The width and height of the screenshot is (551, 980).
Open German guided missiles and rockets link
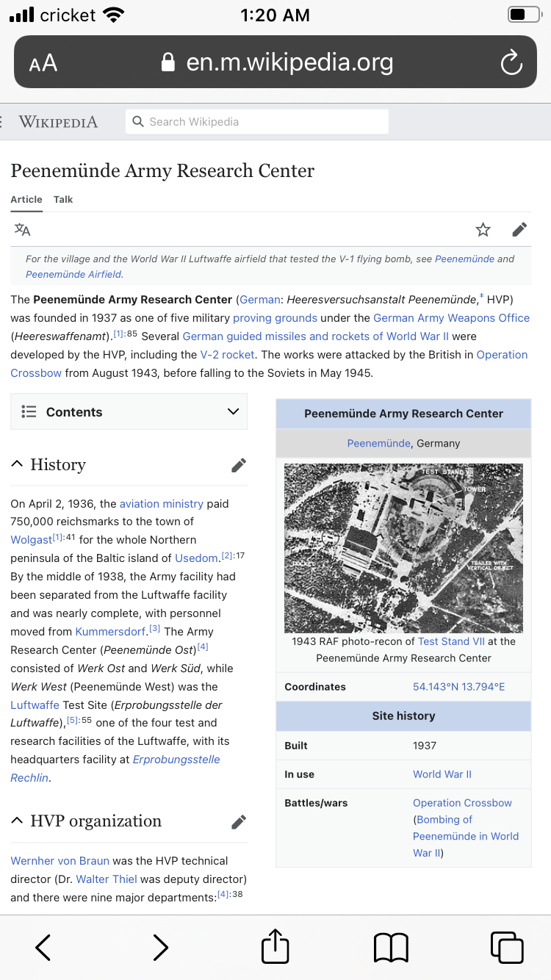(x=315, y=336)
